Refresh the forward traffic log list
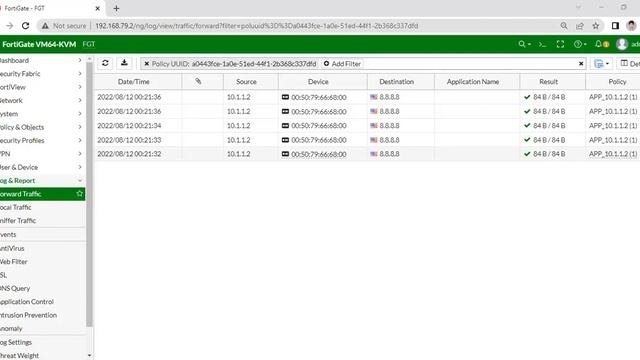 pyautogui.click(x=105, y=63)
